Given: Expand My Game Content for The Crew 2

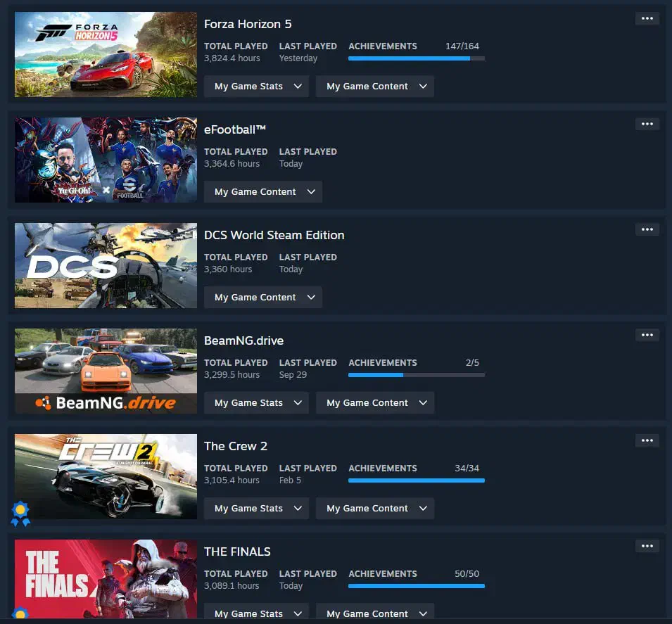Looking at the screenshot, I should pos(375,508).
